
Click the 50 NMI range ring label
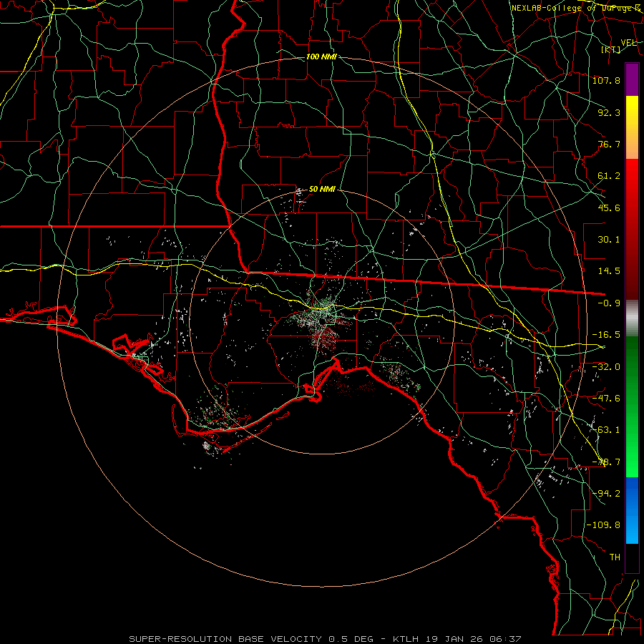click(322, 190)
